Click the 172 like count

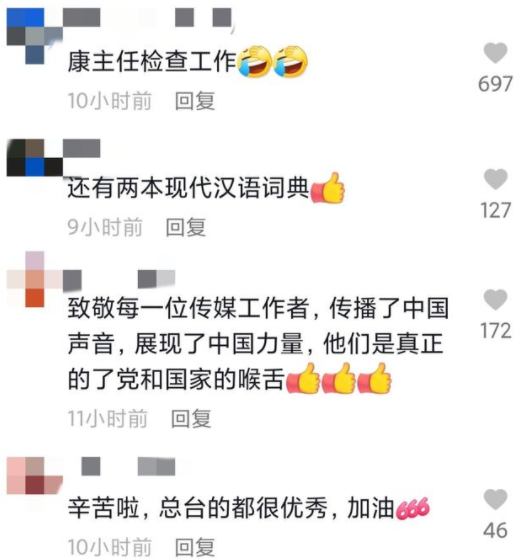click(495, 331)
